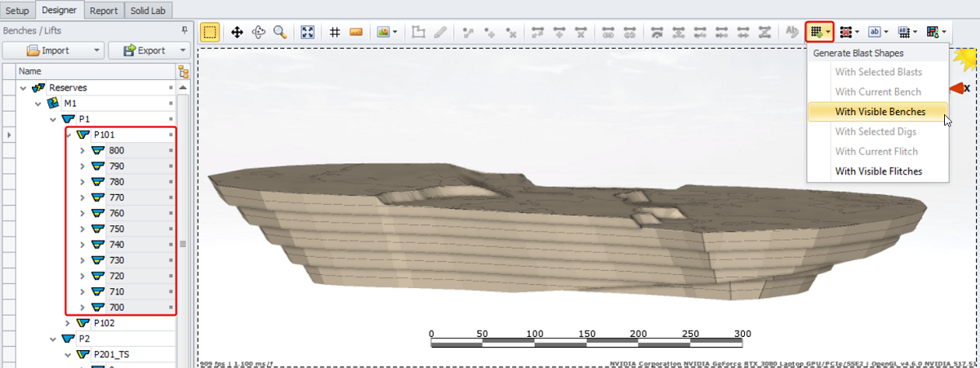Click the tree hierarchy icon beside Name
980x368 pixels.
pos(183,72)
